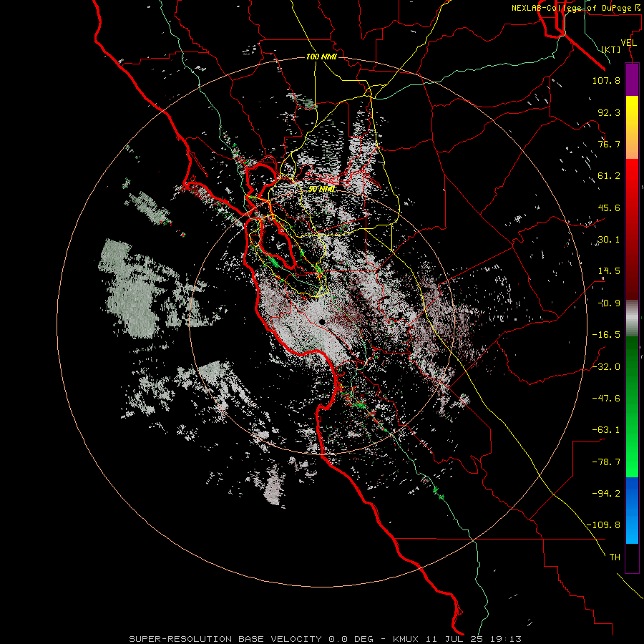Click the -16.5 velocity scale value
The image size is (644, 644).
[x=606, y=335]
